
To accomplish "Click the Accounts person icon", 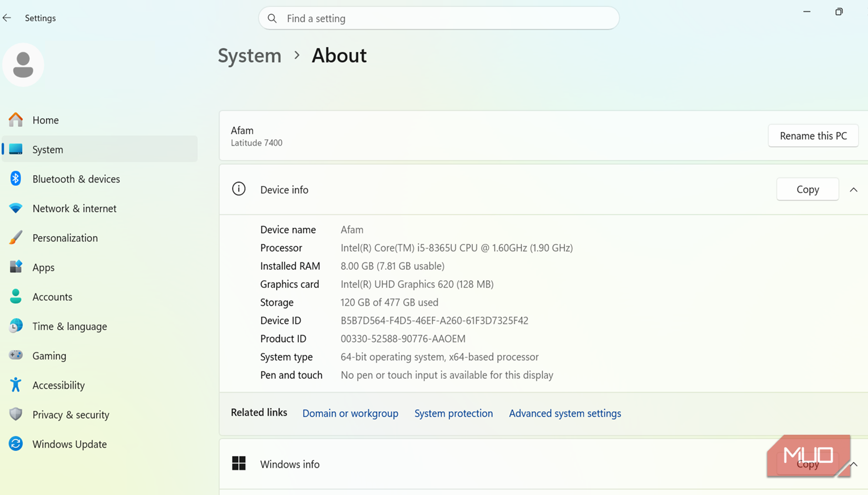I will click(16, 297).
